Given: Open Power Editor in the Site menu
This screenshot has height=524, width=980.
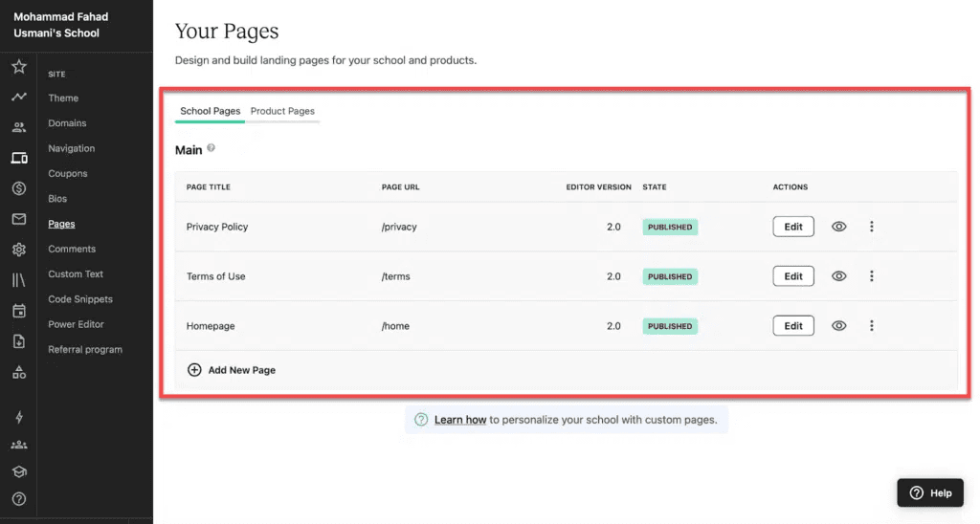Looking at the screenshot, I should click(x=76, y=324).
